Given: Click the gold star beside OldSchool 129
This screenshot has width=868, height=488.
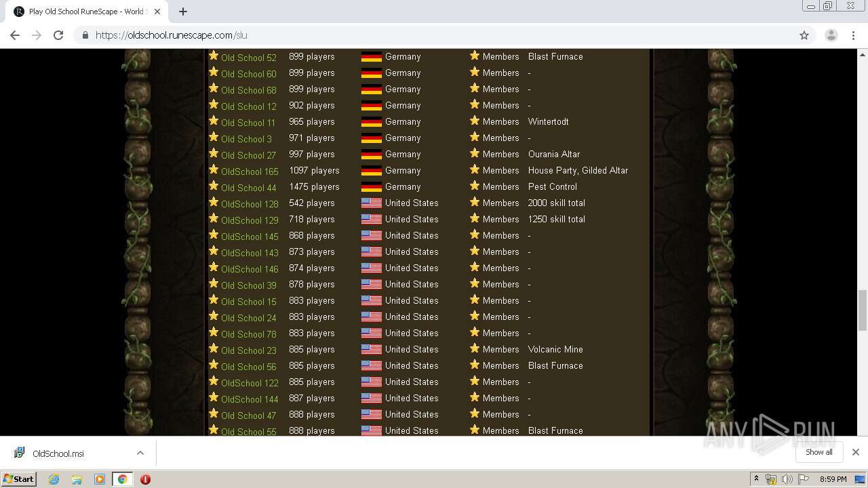Looking at the screenshot, I should click(x=214, y=218).
